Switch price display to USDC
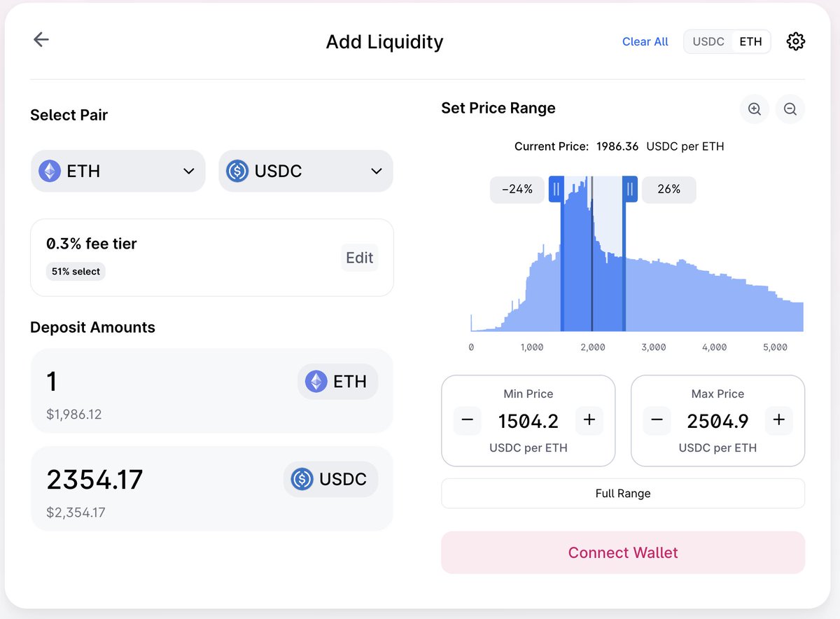The height and width of the screenshot is (619, 840). click(x=708, y=41)
